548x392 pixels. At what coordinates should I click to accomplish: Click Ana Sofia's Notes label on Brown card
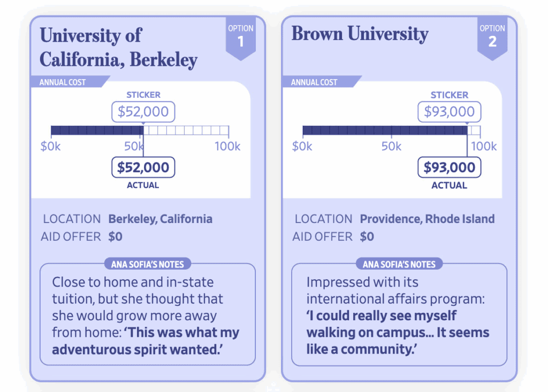click(399, 264)
